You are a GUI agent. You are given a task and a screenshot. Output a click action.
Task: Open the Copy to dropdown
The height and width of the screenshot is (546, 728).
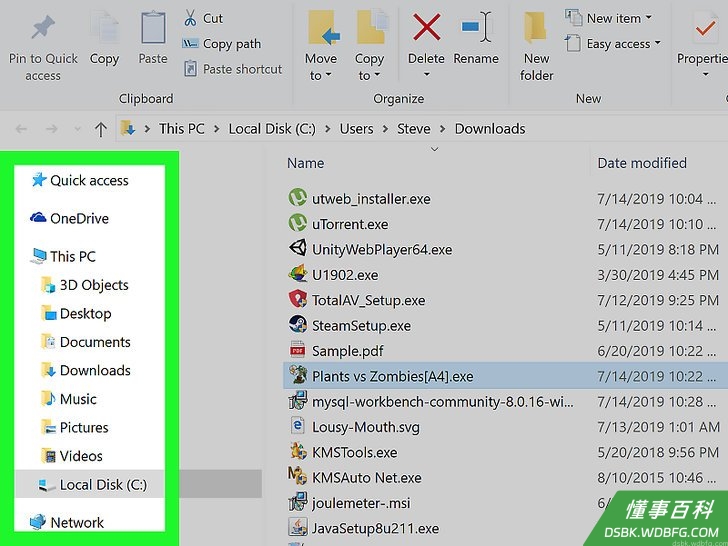[370, 46]
